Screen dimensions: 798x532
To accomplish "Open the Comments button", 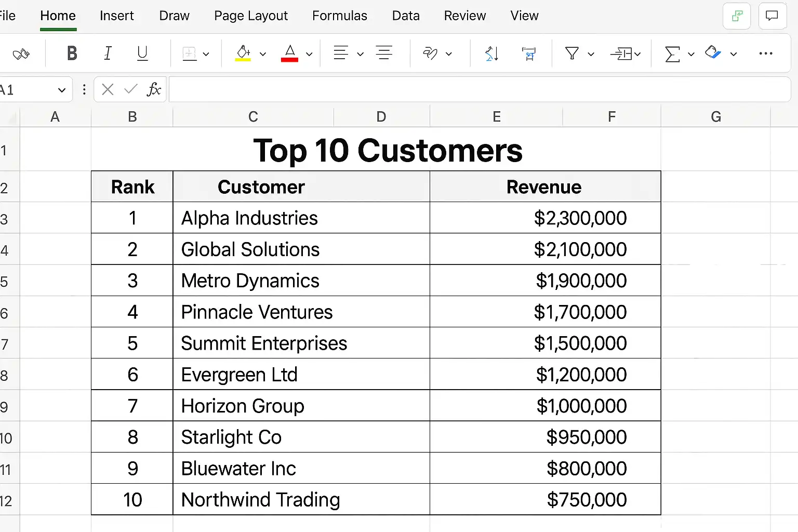I will pyautogui.click(x=772, y=16).
